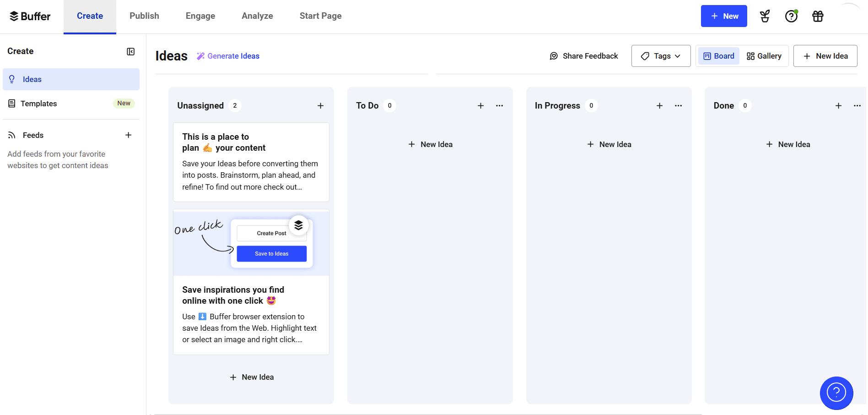This screenshot has width=868, height=415.
Task: Open the Tags filter dropdown
Action: (x=660, y=55)
